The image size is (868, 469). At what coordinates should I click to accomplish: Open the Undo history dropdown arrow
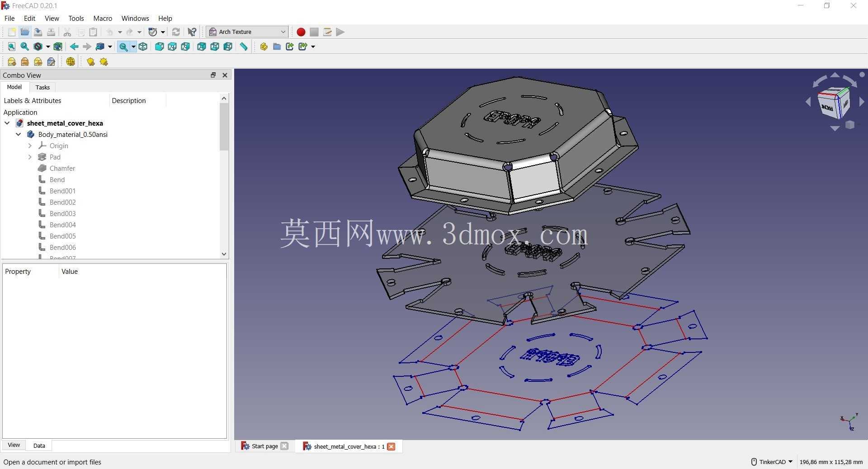click(120, 32)
